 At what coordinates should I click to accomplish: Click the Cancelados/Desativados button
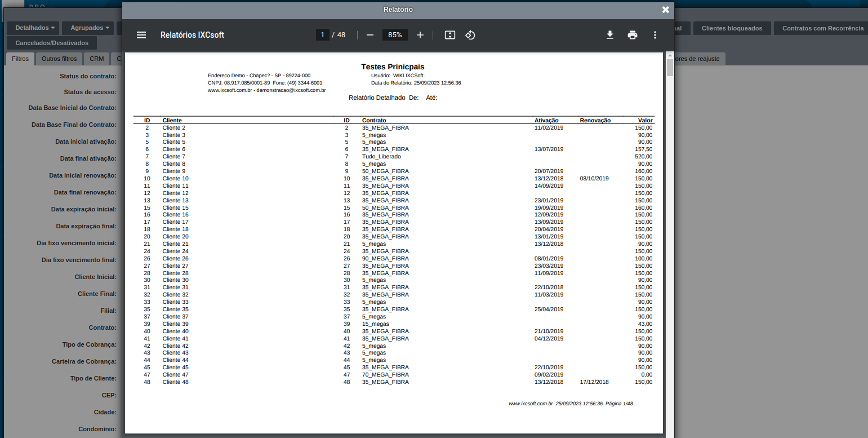(52, 43)
